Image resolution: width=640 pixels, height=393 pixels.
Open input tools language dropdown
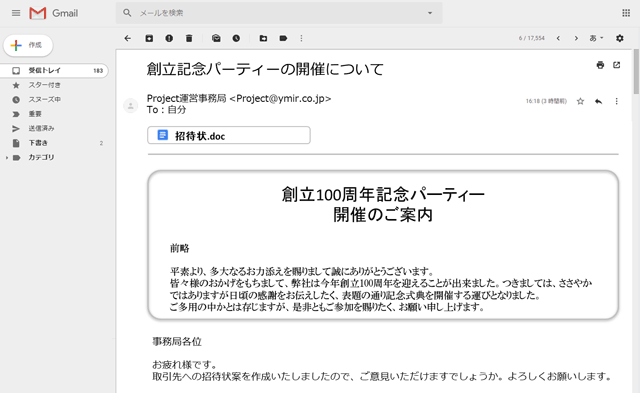596,38
